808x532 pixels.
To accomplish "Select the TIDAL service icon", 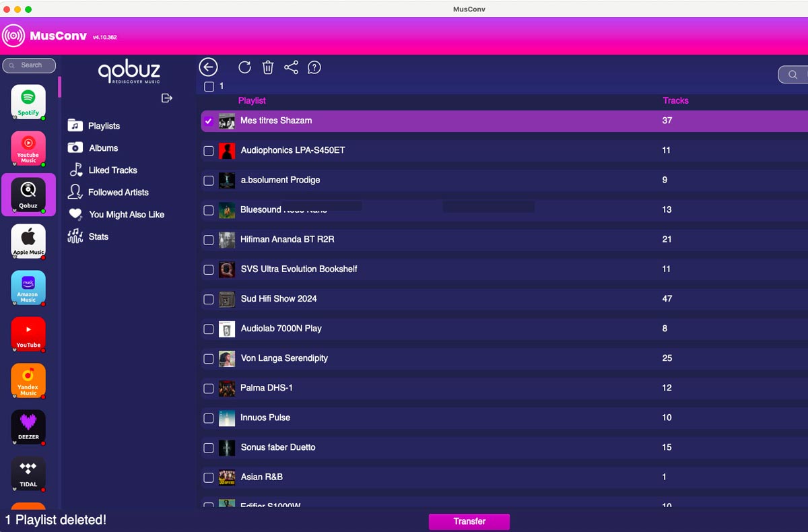I will [28, 473].
